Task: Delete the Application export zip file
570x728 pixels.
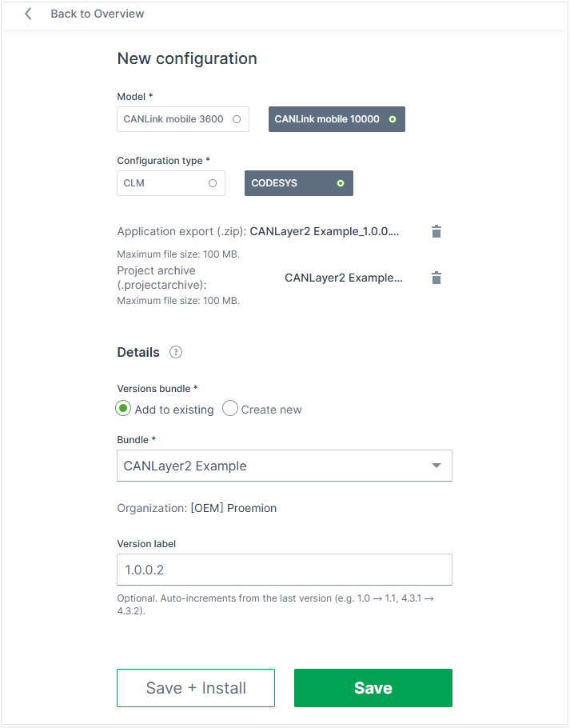Action: [436, 231]
